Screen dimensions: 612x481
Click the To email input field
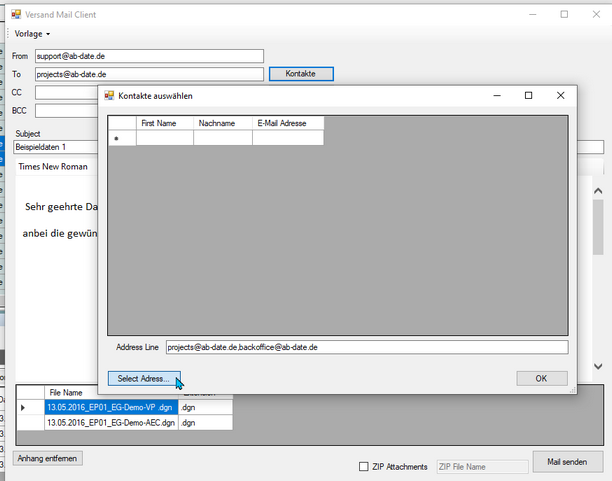click(x=149, y=74)
